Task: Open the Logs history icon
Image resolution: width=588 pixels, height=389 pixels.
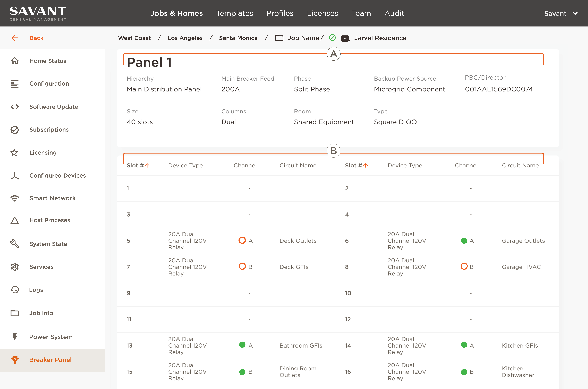Action: pos(15,290)
